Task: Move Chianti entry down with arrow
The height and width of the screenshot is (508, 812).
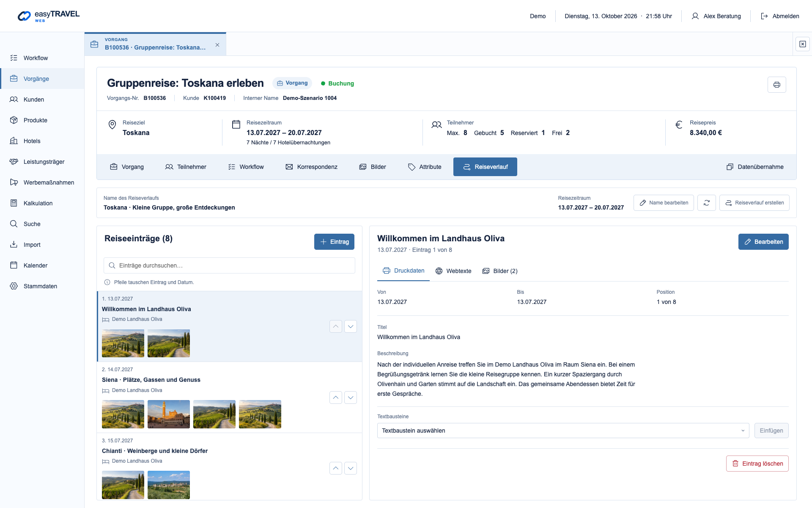Action: pyautogui.click(x=351, y=468)
